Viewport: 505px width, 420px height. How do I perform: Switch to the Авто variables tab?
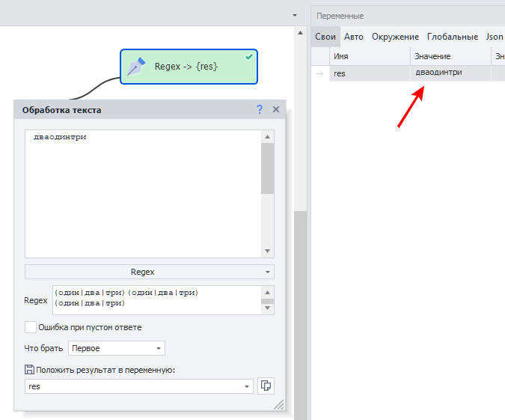coord(354,37)
